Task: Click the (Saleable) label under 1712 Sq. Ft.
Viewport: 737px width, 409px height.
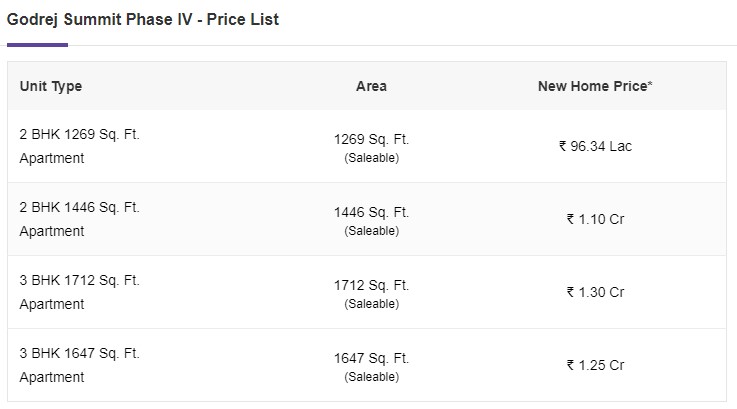Action: click(x=371, y=304)
